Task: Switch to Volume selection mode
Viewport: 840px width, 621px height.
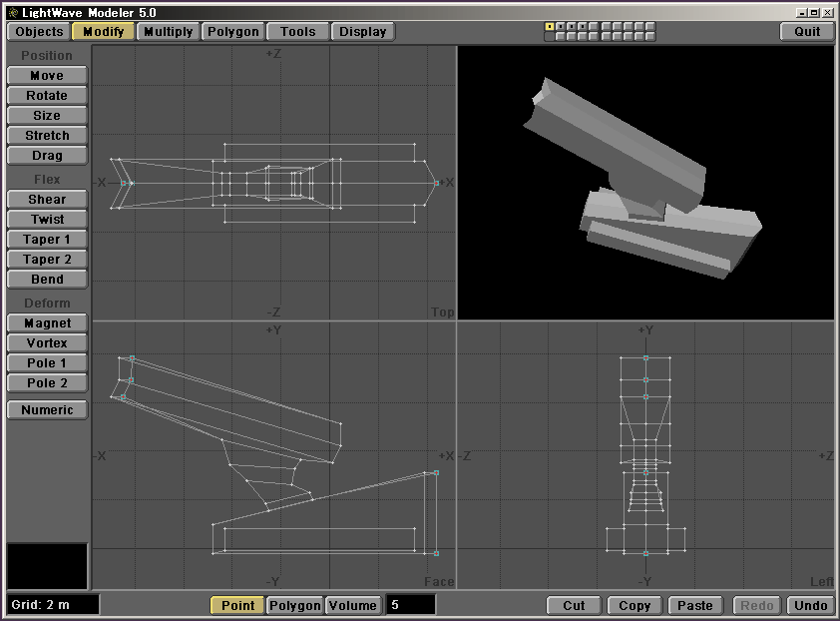Action: 353,606
